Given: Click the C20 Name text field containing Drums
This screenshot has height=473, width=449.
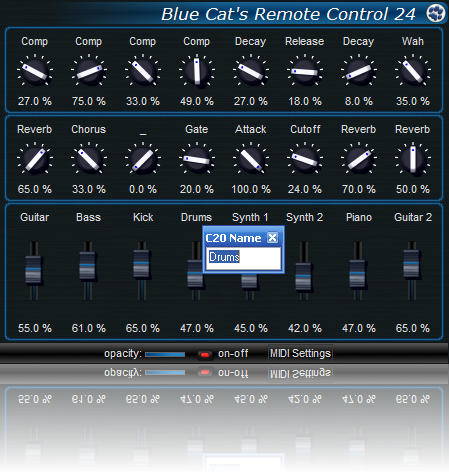Looking at the screenshot, I should tap(243, 258).
